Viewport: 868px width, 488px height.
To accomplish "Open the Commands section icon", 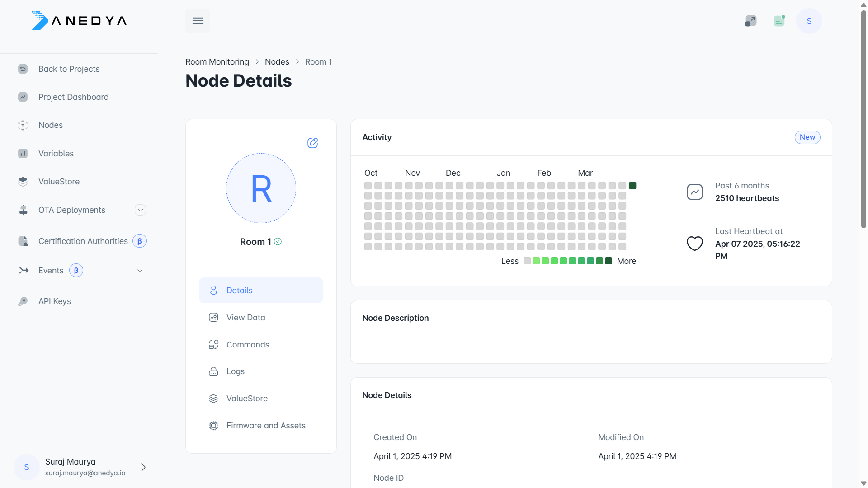I will point(213,344).
